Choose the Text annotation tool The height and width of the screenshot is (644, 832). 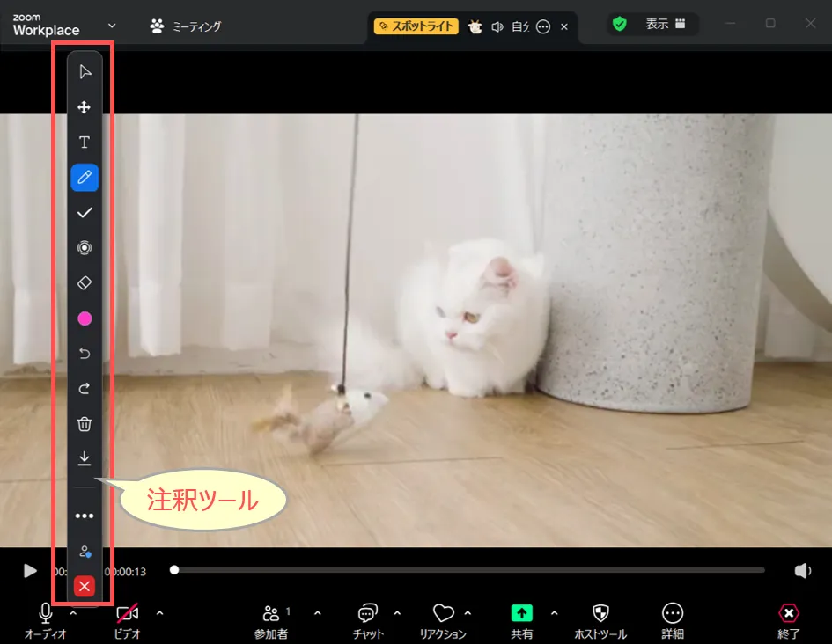click(x=85, y=143)
